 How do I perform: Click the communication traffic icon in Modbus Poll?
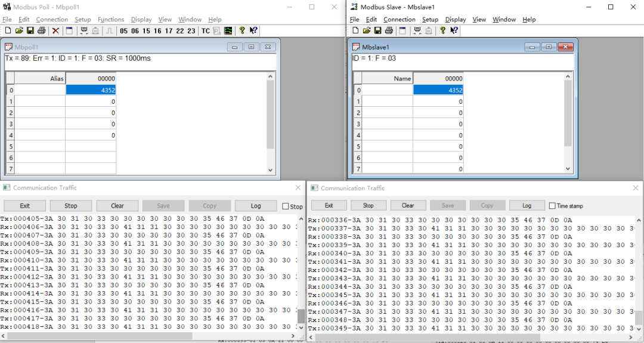point(217,30)
